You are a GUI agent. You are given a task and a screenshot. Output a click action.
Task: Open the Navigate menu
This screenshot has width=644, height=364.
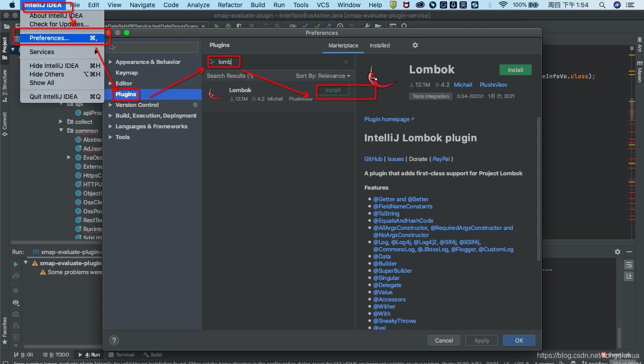142,5
